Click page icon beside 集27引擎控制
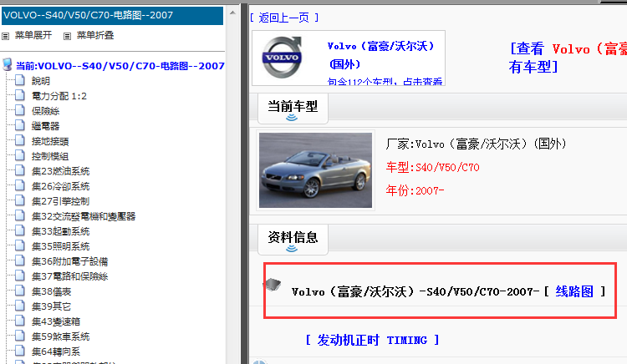 point(19,200)
